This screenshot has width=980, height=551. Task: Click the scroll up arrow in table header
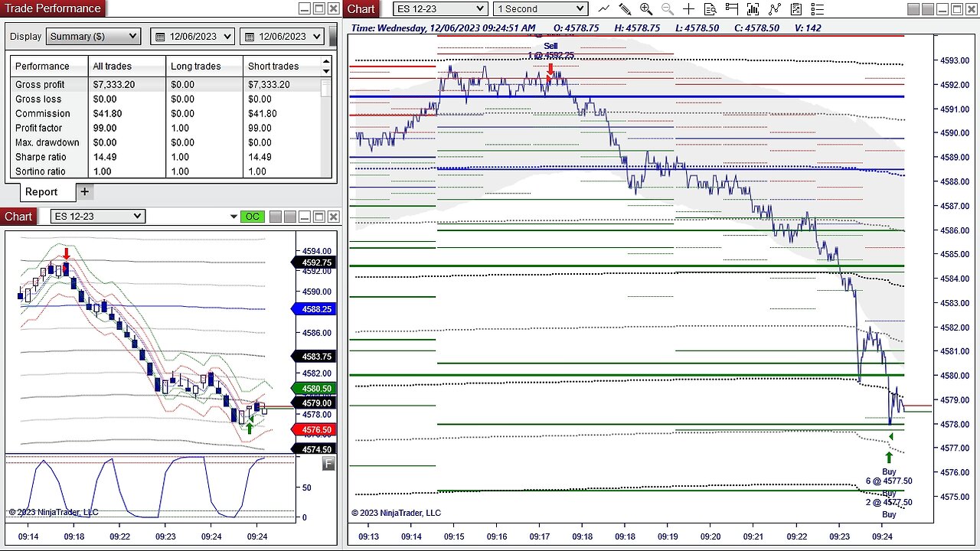(x=326, y=61)
